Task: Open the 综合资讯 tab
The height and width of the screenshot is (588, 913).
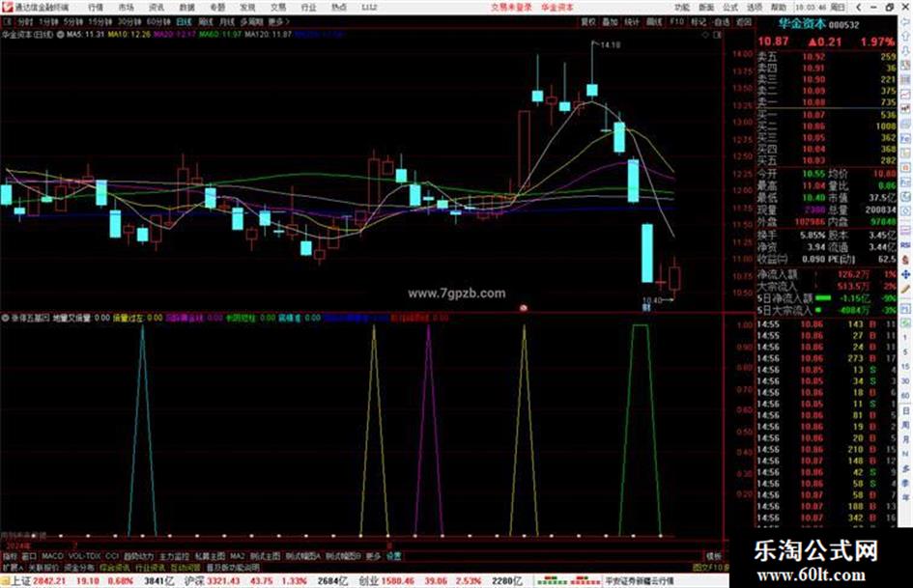Action: coord(115,567)
